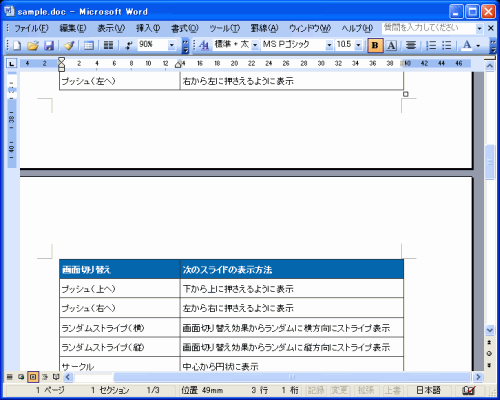
Task: Open the MS Pゴシック font dropdown
Action: point(329,45)
